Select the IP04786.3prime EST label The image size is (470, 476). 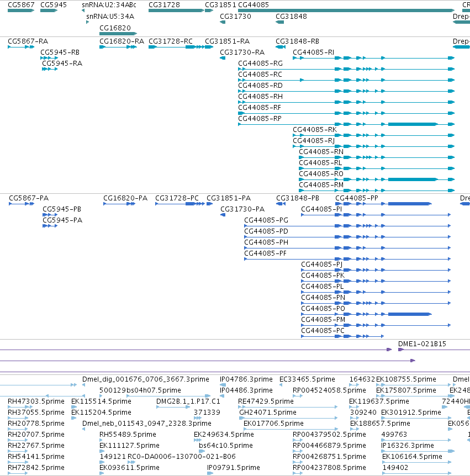[246, 379]
